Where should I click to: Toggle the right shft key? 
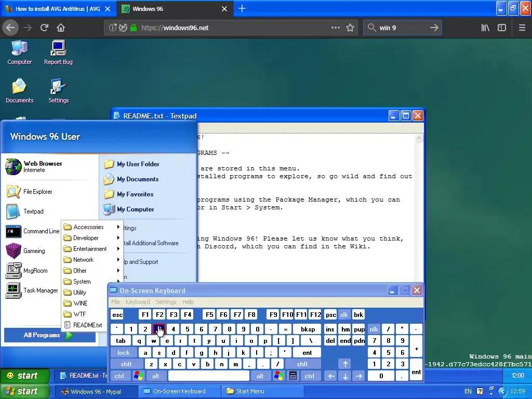tap(302, 364)
